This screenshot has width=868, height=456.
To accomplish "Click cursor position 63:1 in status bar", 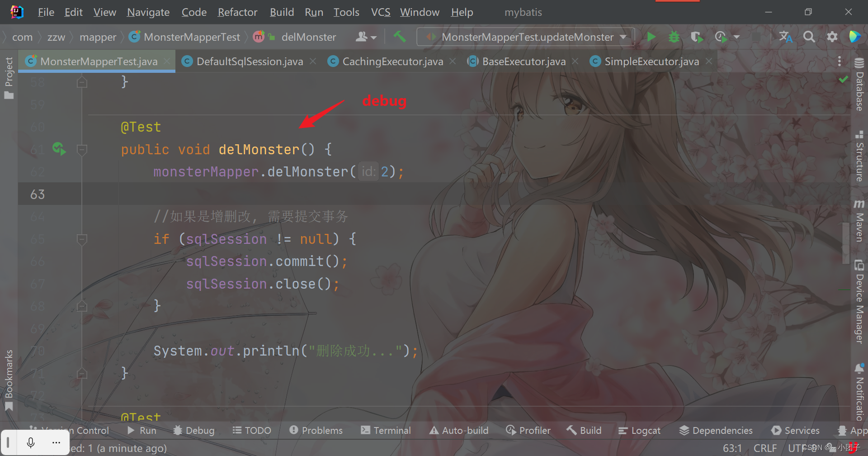I will [x=732, y=448].
